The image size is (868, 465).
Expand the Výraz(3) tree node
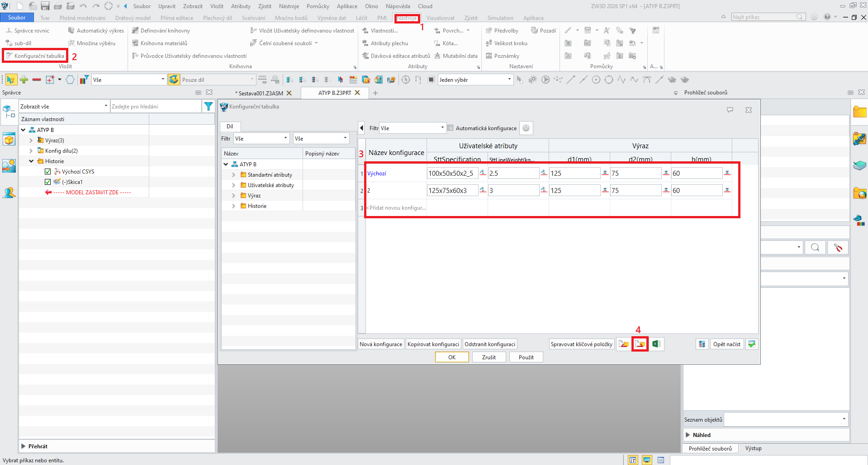(x=31, y=141)
